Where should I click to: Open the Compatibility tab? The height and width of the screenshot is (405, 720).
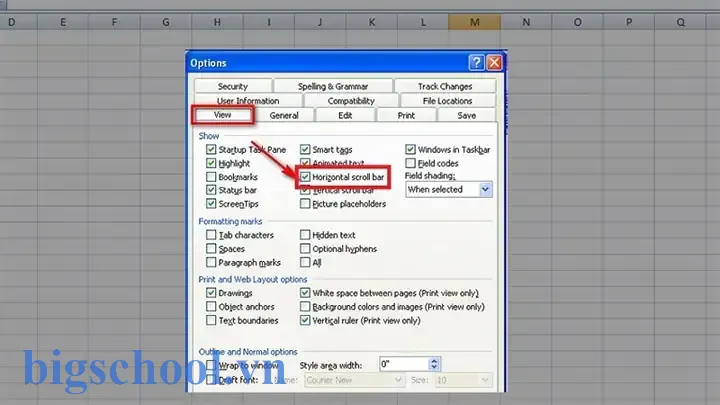click(351, 101)
